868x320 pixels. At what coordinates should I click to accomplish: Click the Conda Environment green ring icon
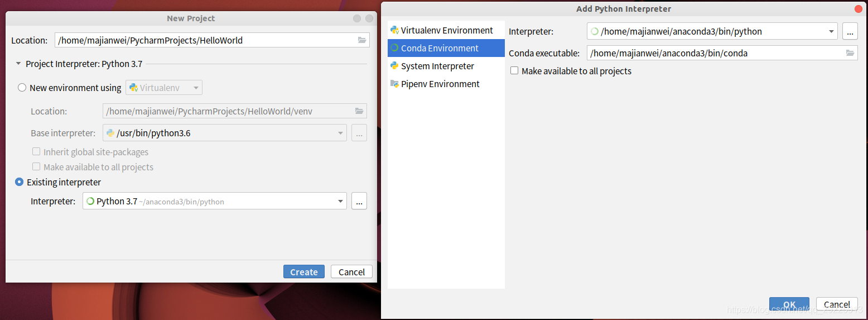(394, 48)
